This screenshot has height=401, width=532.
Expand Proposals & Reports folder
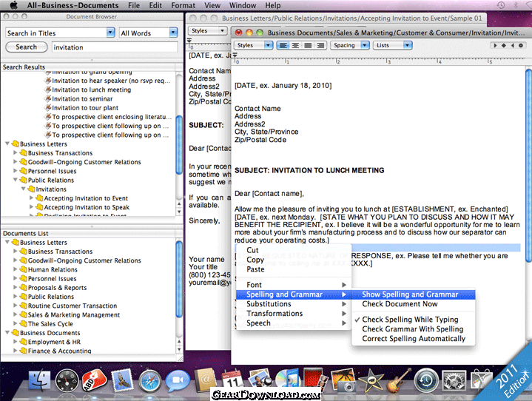tap(16, 287)
